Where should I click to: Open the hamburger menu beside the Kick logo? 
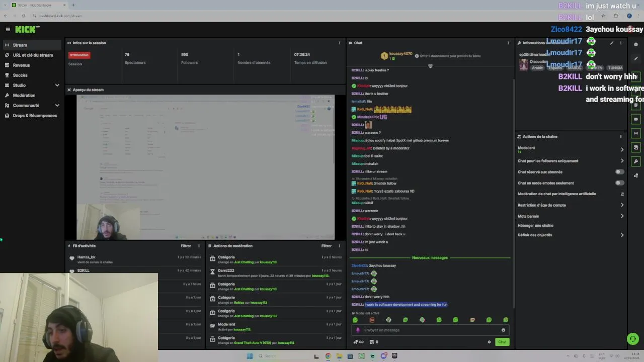click(x=8, y=30)
